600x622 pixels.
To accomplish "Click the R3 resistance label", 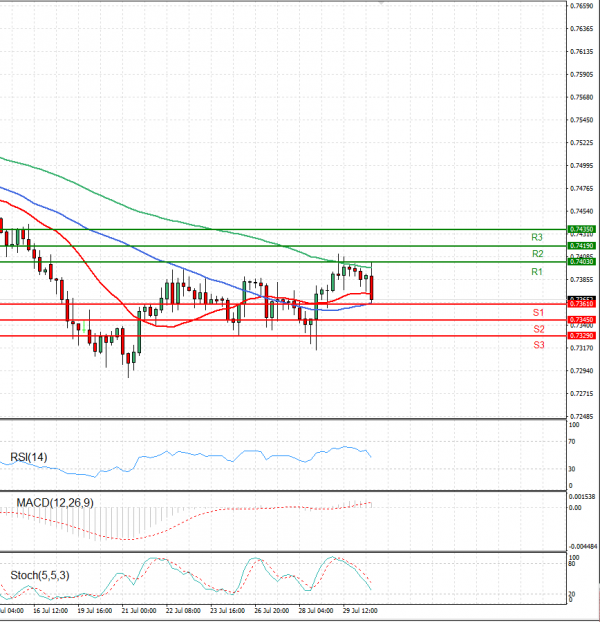I will [537, 237].
